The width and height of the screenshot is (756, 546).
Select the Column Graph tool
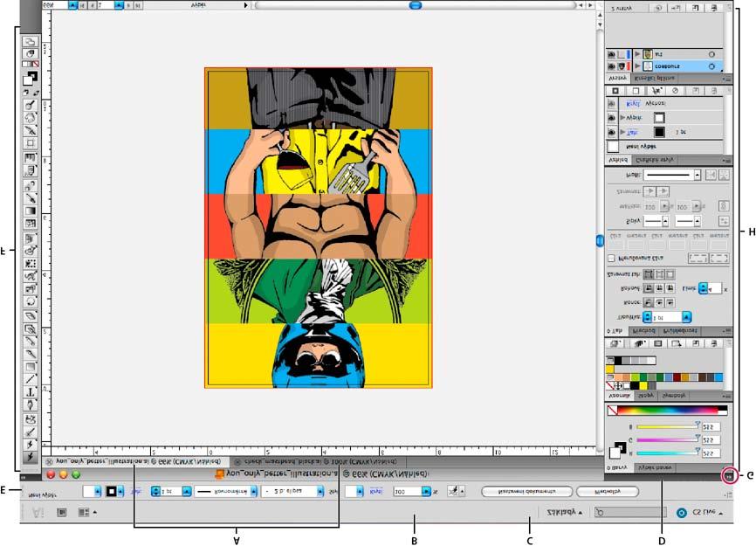pos(31,158)
